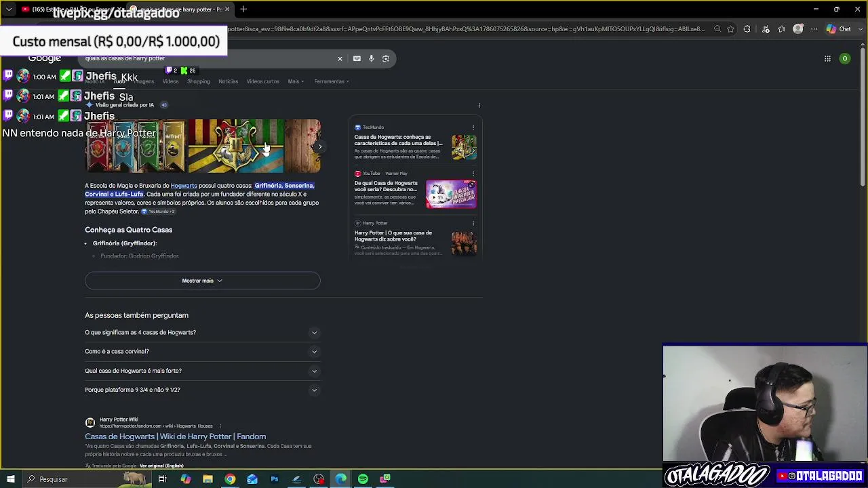Click the TecMundo +3 sources chip
Screen dimensions: 868x488
point(159,211)
